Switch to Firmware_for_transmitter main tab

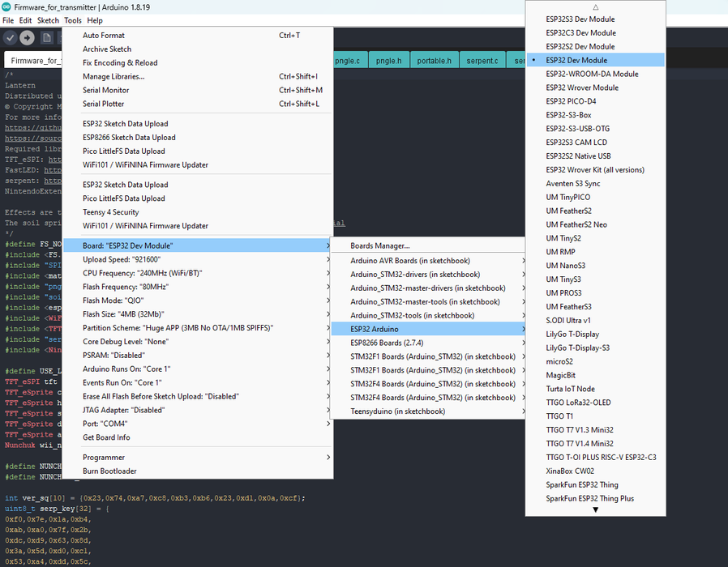click(x=33, y=61)
